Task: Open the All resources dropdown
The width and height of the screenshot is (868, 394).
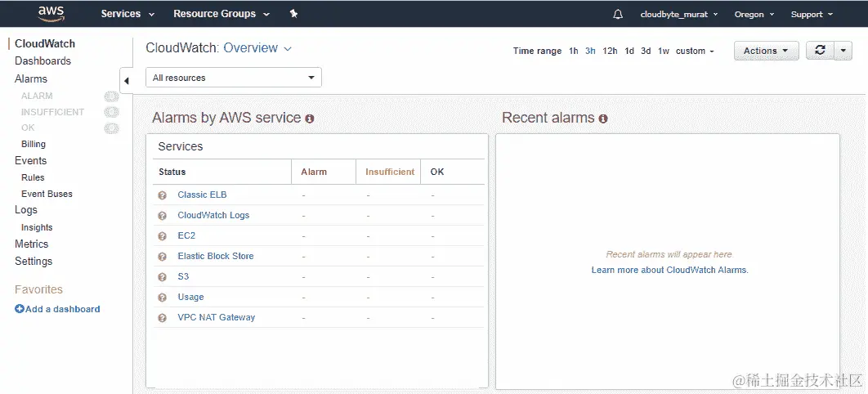Action: click(234, 78)
